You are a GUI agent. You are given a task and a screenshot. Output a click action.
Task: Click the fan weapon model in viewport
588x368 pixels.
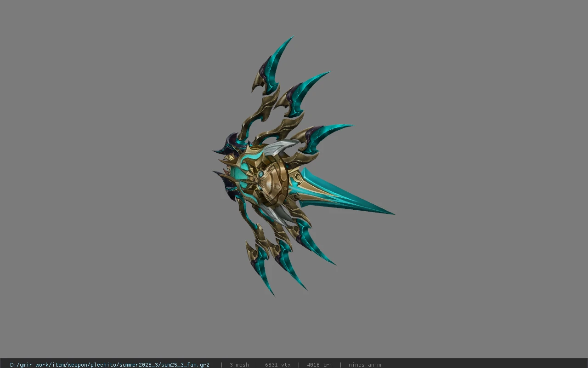point(303,166)
